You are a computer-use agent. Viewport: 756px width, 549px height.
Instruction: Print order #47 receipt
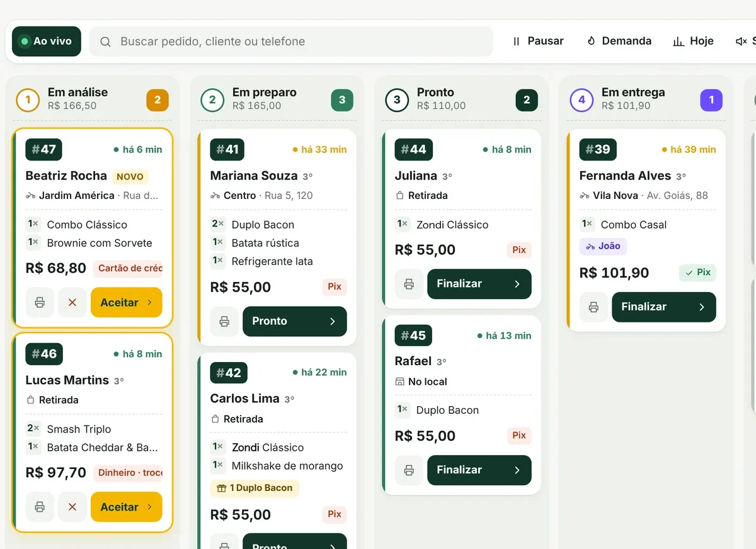point(40,302)
